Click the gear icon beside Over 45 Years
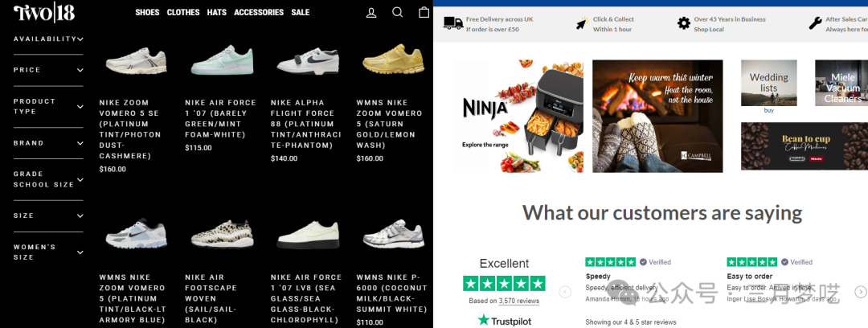The width and height of the screenshot is (868, 328). [684, 23]
